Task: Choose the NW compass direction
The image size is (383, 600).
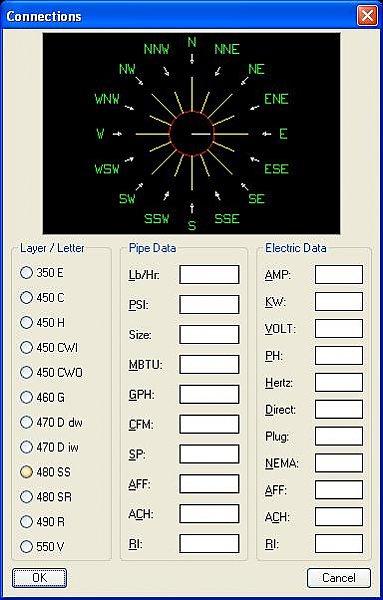Action: point(127,69)
